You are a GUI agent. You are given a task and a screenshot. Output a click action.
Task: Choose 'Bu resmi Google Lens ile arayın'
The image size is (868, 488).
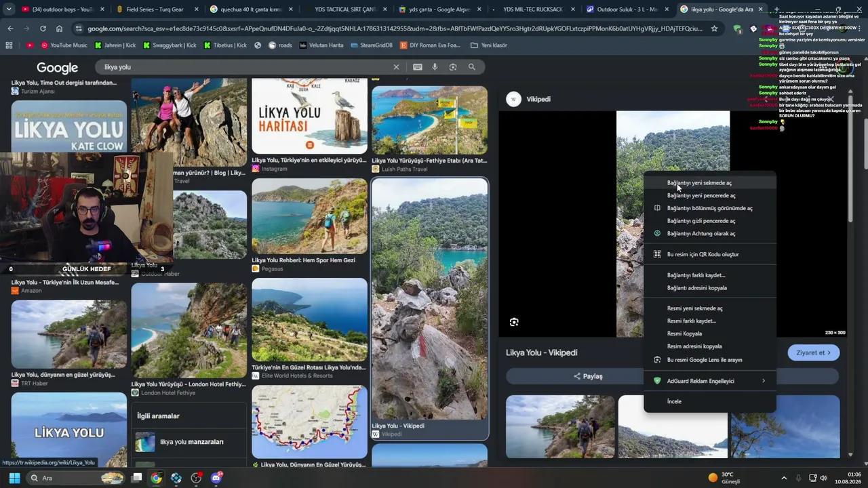coord(710,360)
